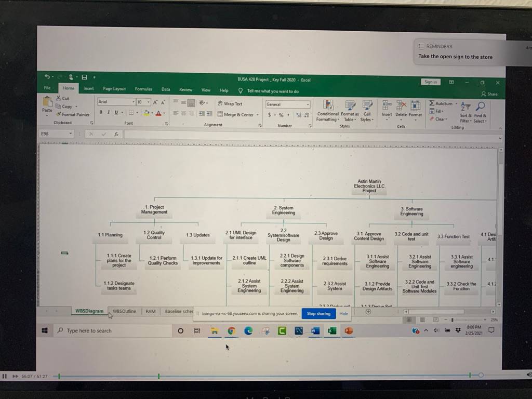Open Find & Select magnifier
This screenshot has width=532, height=399.
[480, 113]
